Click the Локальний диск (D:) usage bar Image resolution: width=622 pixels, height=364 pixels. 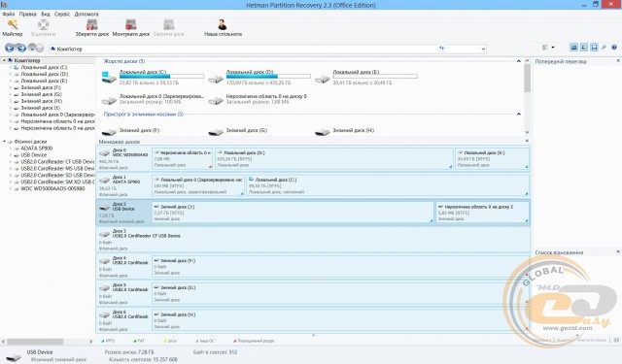(268, 77)
